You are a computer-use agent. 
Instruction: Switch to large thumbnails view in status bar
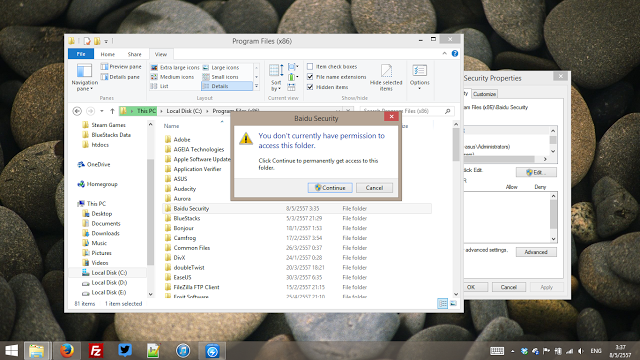(x=453, y=304)
